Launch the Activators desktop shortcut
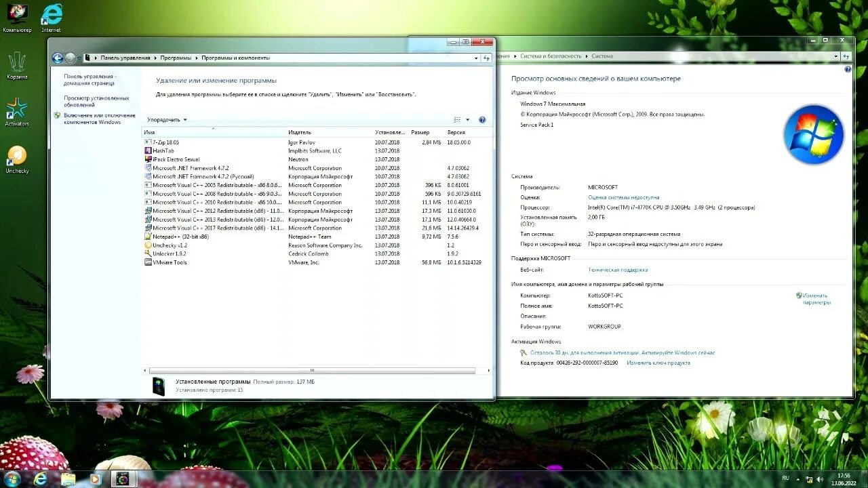 click(x=17, y=108)
